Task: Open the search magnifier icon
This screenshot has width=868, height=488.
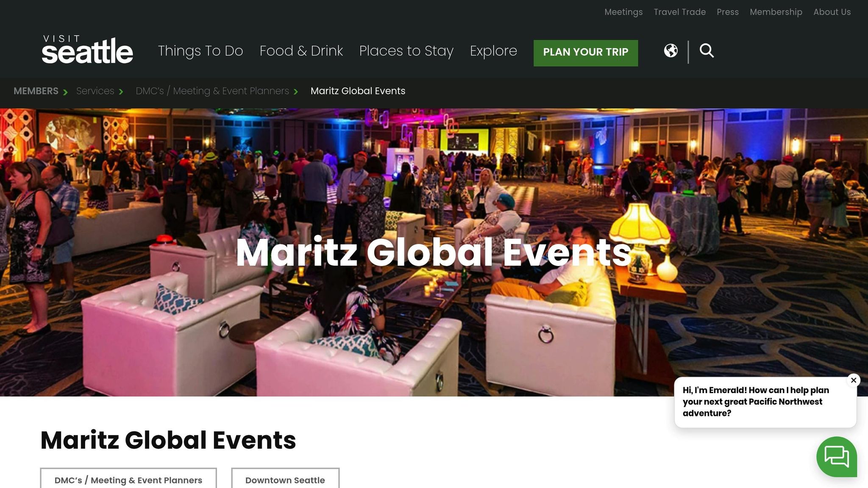Action: point(707,51)
